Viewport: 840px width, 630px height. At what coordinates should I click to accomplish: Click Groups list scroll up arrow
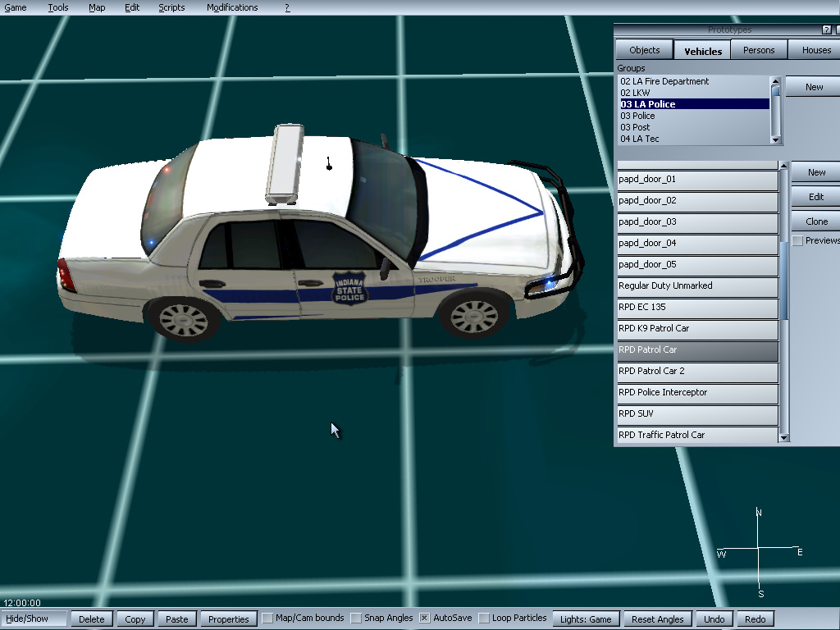(776, 81)
